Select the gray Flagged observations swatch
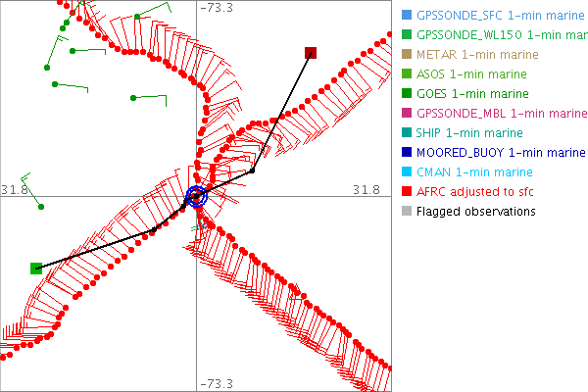588x392 pixels. [x=405, y=211]
